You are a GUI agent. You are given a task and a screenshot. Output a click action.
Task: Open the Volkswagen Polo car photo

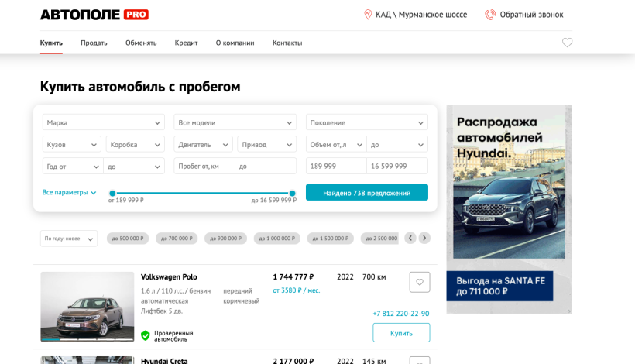click(x=87, y=307)
